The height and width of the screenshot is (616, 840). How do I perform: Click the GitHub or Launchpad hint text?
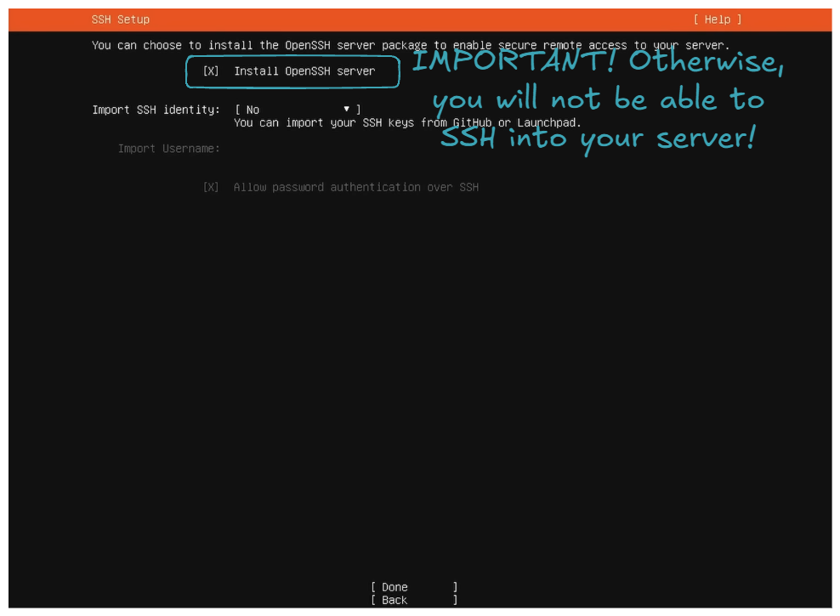pyautogui.click(x=407, y=122)
